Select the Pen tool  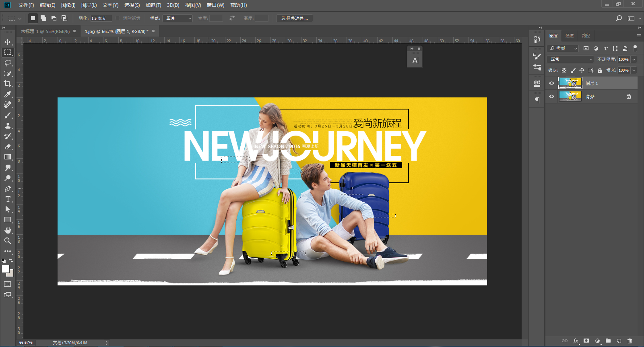(x=8, y=188)
